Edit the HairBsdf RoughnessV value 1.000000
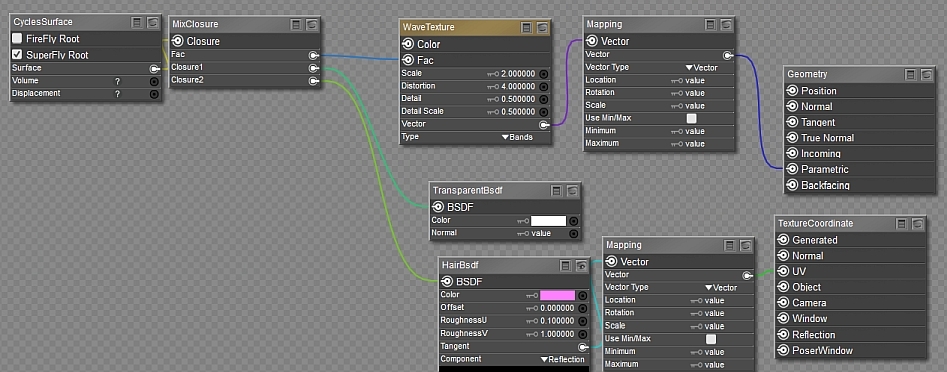Image resolution: width=947 pixels, height=372 pixels. click(557, 334)
